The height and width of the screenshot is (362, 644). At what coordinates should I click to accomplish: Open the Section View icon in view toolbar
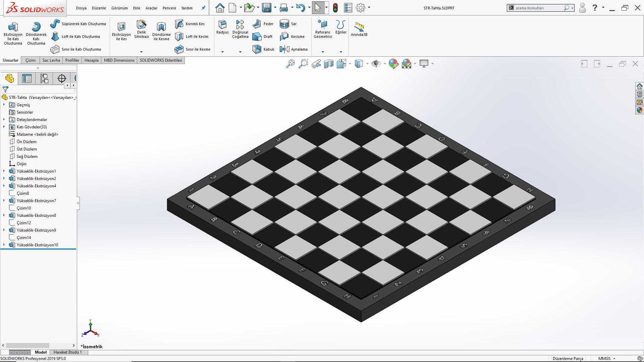[329, 64]
